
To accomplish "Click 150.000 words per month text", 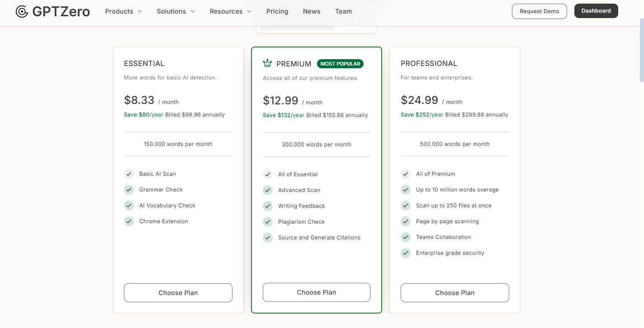I will (178, 144).
